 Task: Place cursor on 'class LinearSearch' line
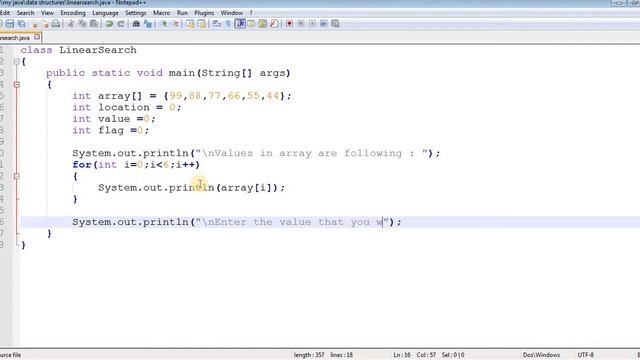[78, 50]
